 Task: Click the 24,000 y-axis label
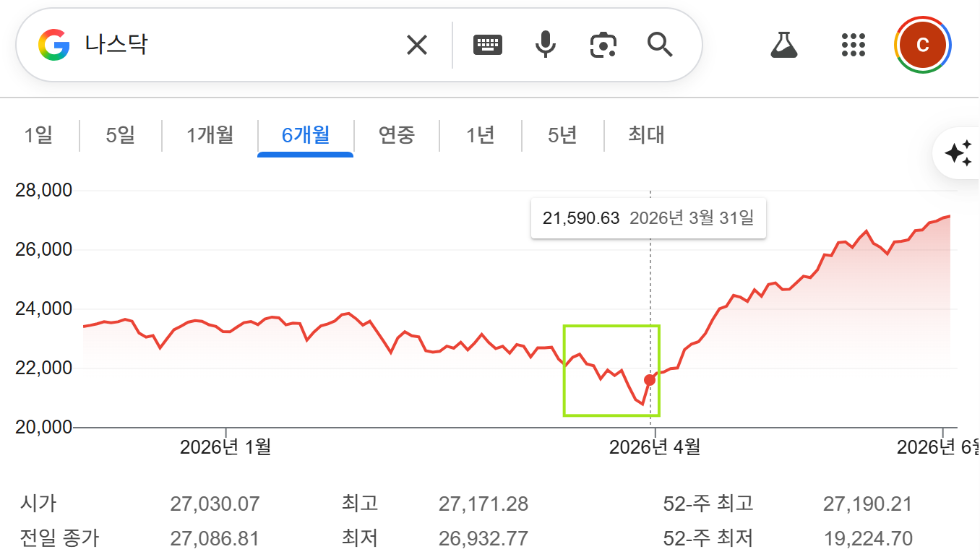pos(43,309)
